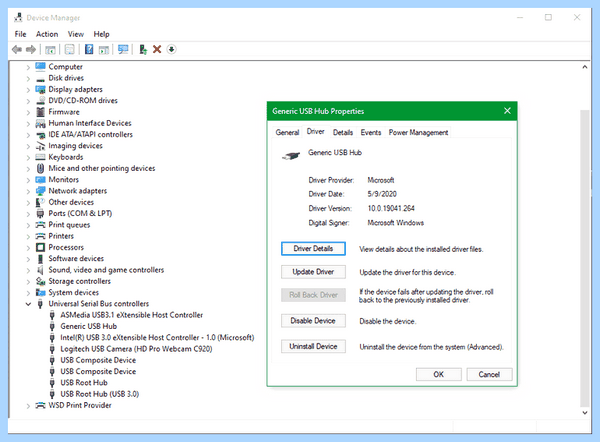Select Logitech USB Camera (HD Pro Webcam C920)
Screen dimensions: 600x442
(x=136, y=349)
